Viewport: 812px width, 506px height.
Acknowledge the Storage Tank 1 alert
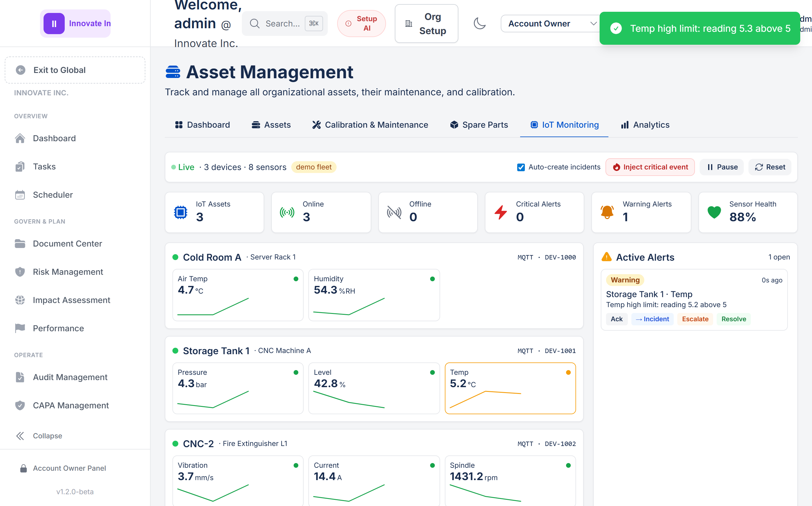[616, 319]
